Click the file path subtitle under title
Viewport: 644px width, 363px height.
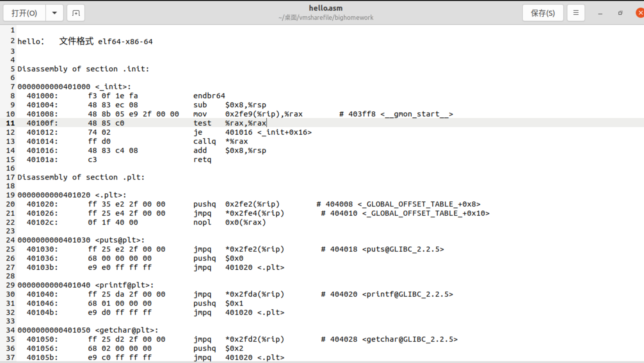click(x=325, y=18)
